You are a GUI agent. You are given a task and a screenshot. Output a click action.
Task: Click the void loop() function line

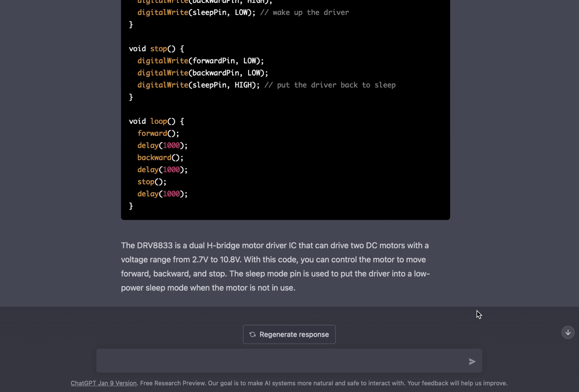tap(156, 121)
